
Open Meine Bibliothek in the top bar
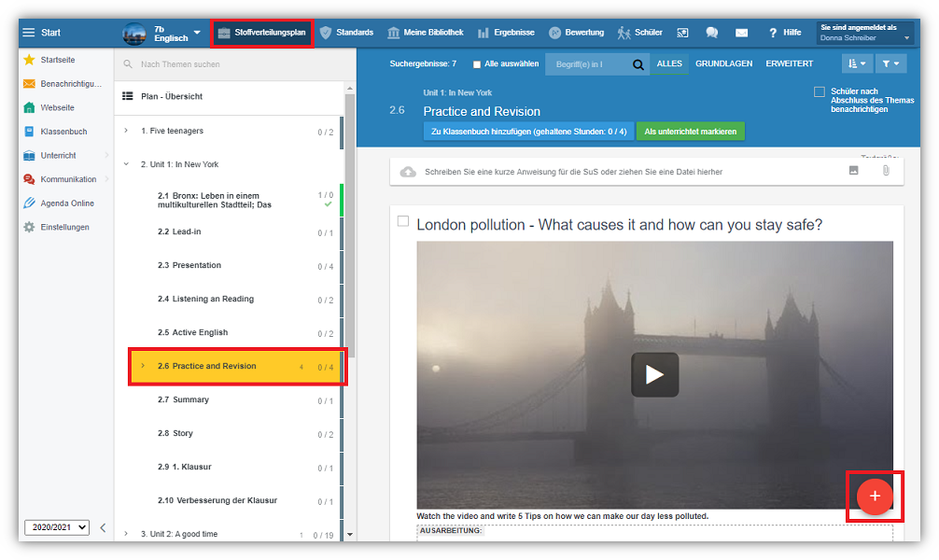click(x=426, y=33)
